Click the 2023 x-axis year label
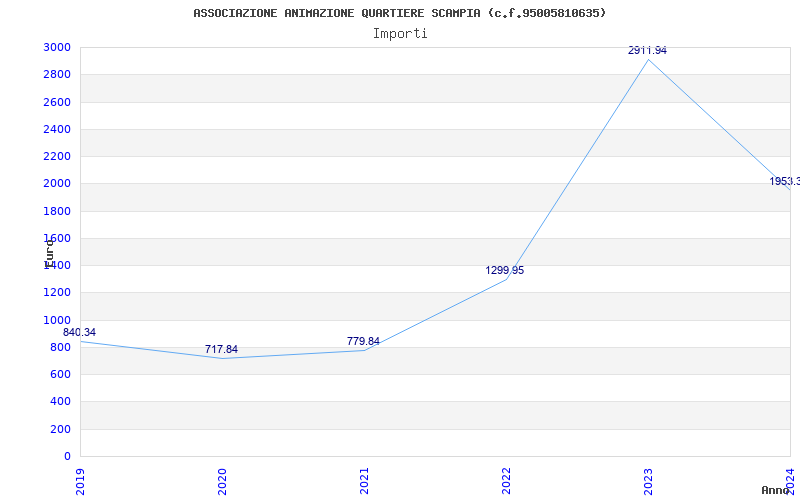 tap(648, 482)
